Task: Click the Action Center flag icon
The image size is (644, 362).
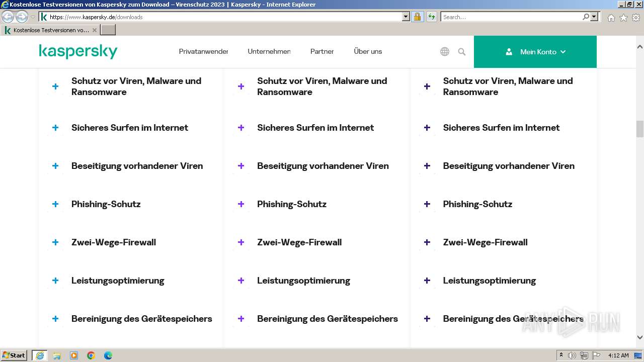Action: click(596, 355)
